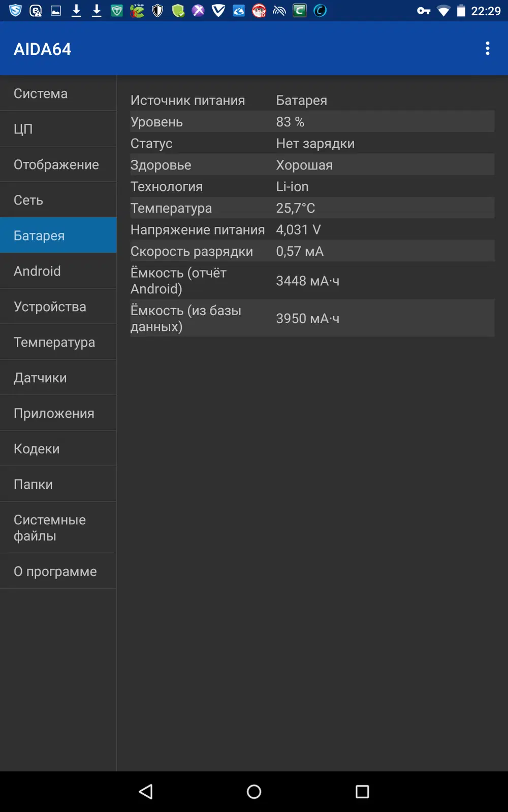Image resolution: width=508 pixels, height=812 pixels.
Task: Open the Система section
Action: pos(58,93)
